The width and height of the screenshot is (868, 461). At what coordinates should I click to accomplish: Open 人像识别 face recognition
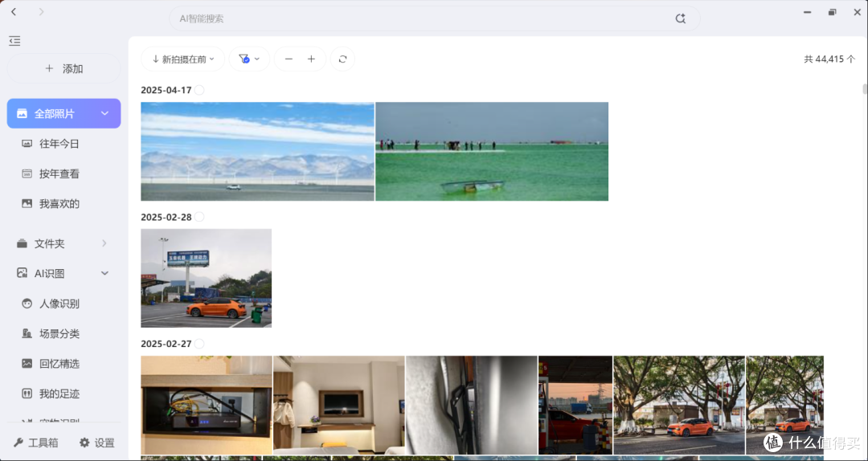pos(63,304)
